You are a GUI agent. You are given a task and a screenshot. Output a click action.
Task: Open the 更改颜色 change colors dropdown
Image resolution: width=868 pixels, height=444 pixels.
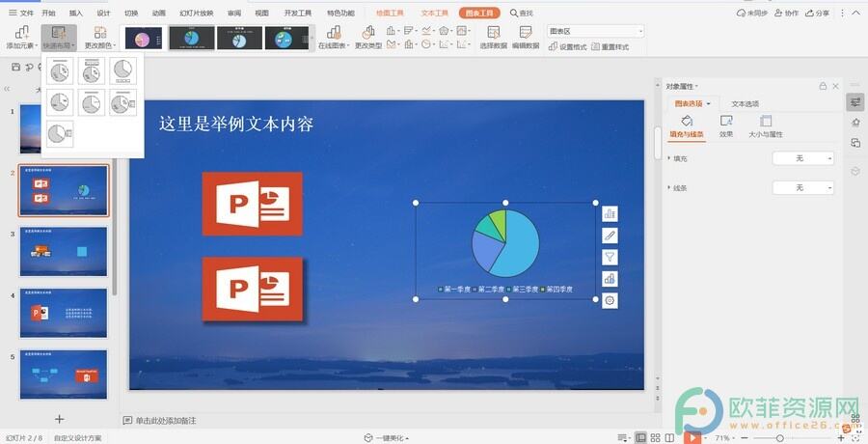(99, 37)
